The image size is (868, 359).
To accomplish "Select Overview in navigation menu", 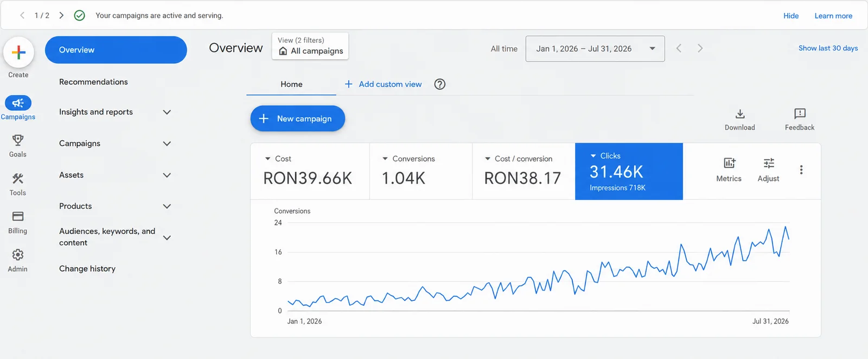I will [x=116, y=50].
